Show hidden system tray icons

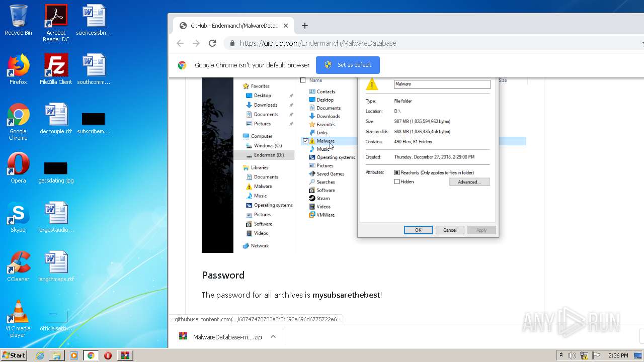pos(561,355)
